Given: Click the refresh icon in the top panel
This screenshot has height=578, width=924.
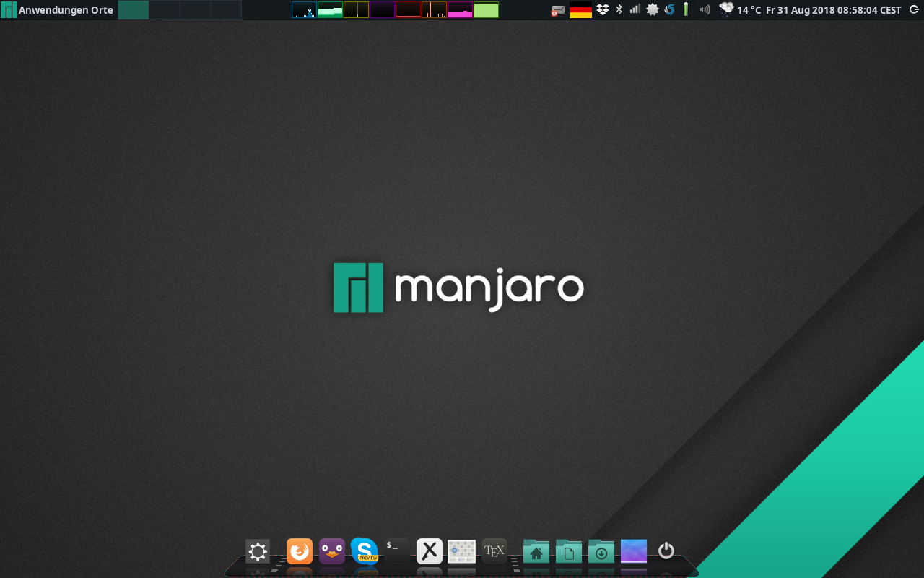Looking at the screenshot, I should pos(915,9).
